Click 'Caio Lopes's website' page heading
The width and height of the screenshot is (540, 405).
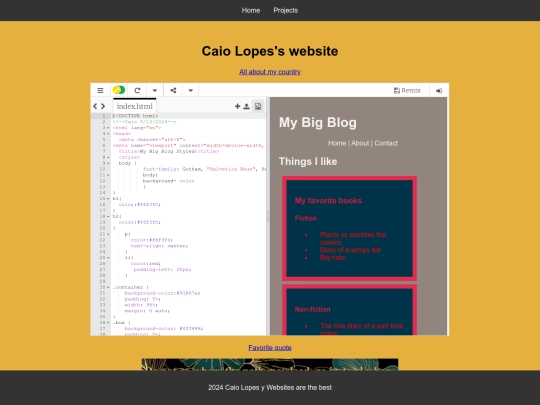pyautogui.click(x=270, y=51)
